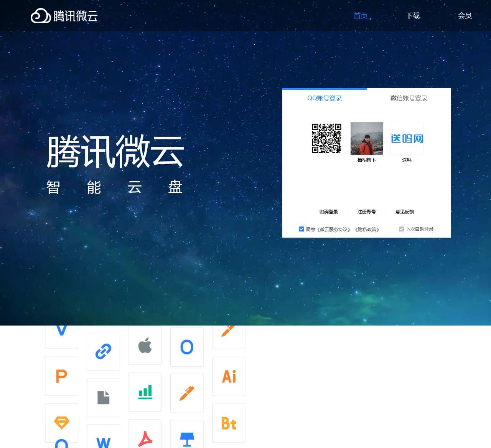
Task: Switch to the 微信账号登录 tab
Action: pyautogui.click(x=409, y=98)
